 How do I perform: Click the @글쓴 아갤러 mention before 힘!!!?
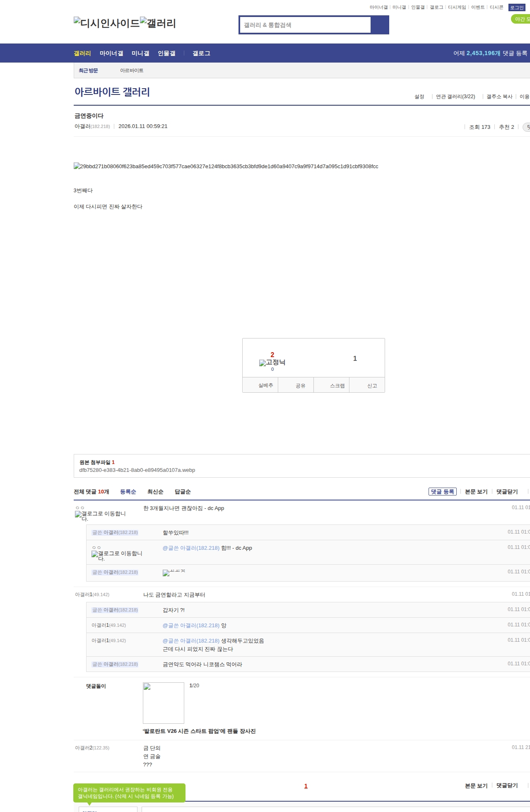[x=191, y=548]
